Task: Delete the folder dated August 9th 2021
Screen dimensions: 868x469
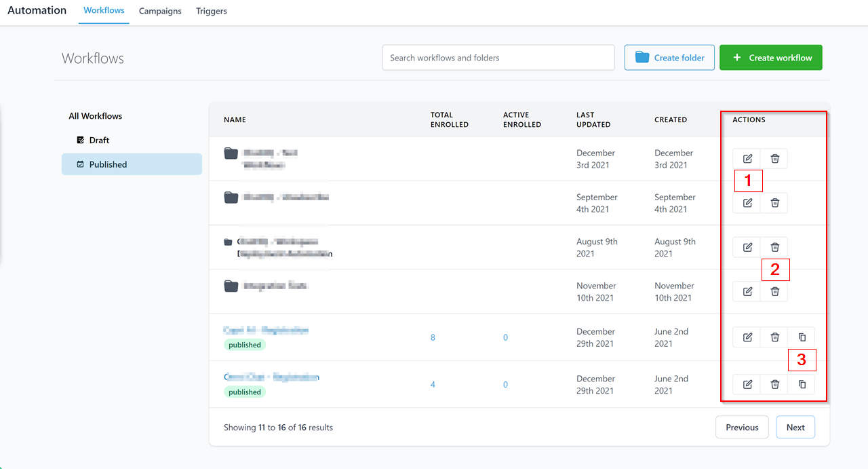Action: coord(774,247)
